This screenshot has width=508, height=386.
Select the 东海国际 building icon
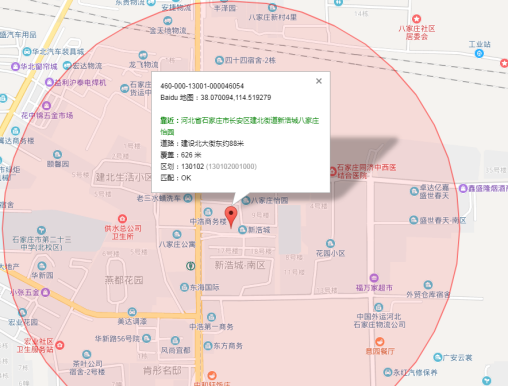click(x=184, y=287)
